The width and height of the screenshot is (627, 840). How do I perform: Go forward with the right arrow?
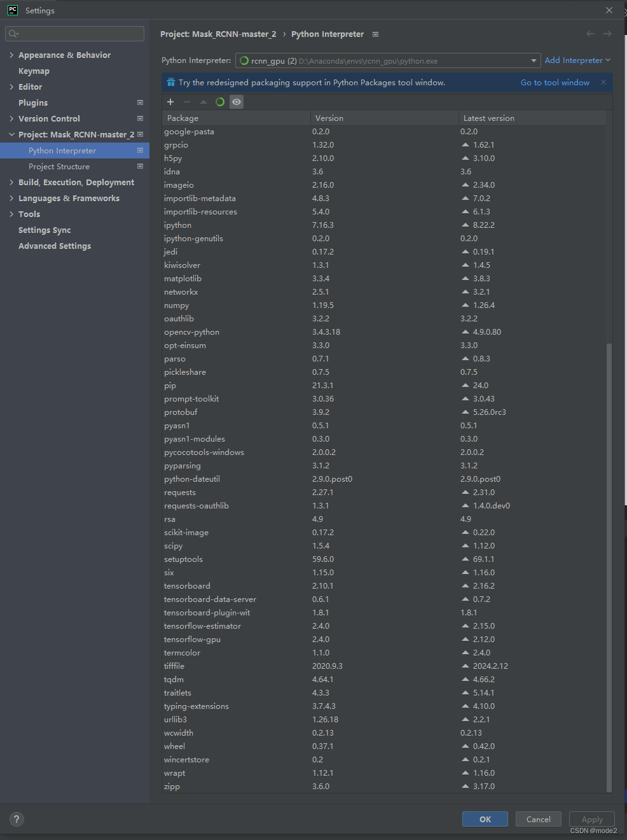607,34
